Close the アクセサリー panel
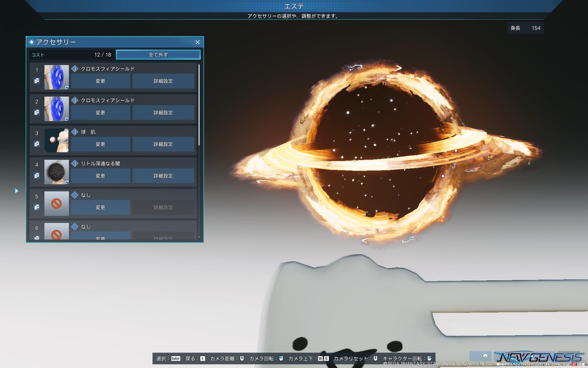The height and width of the screenshot is (368, 588). (198, 42)
